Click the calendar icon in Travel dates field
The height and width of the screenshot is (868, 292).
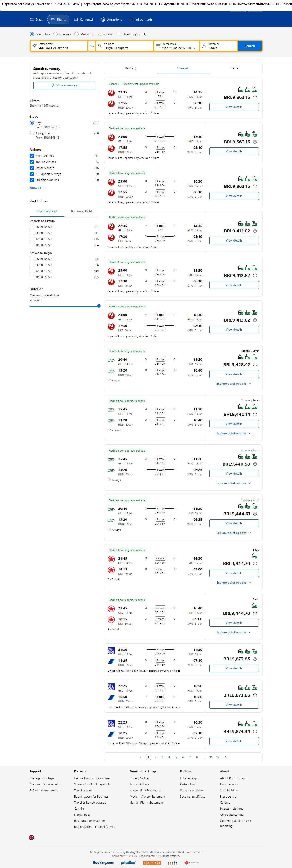tap(158, 46)
